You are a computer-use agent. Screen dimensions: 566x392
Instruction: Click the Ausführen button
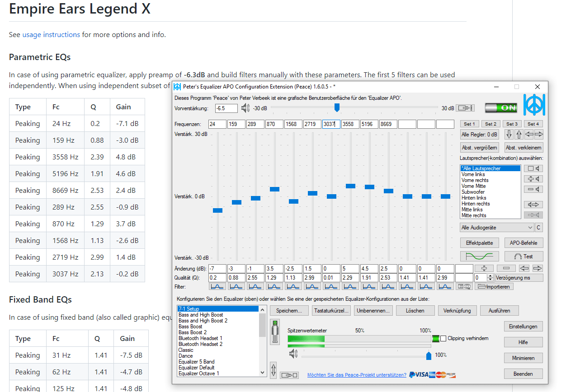pos(499,311)
